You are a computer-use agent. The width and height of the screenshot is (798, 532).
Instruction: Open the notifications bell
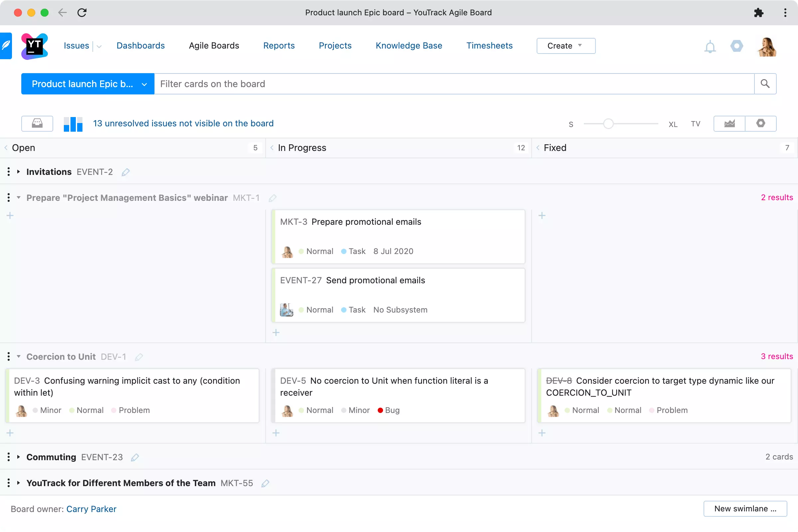pyautogui.click(x=710, y=46)
